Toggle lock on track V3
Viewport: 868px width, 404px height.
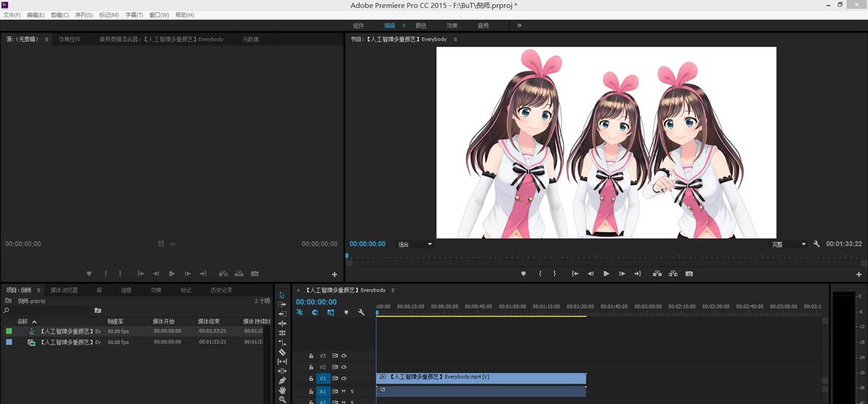(x=312, y=356)
